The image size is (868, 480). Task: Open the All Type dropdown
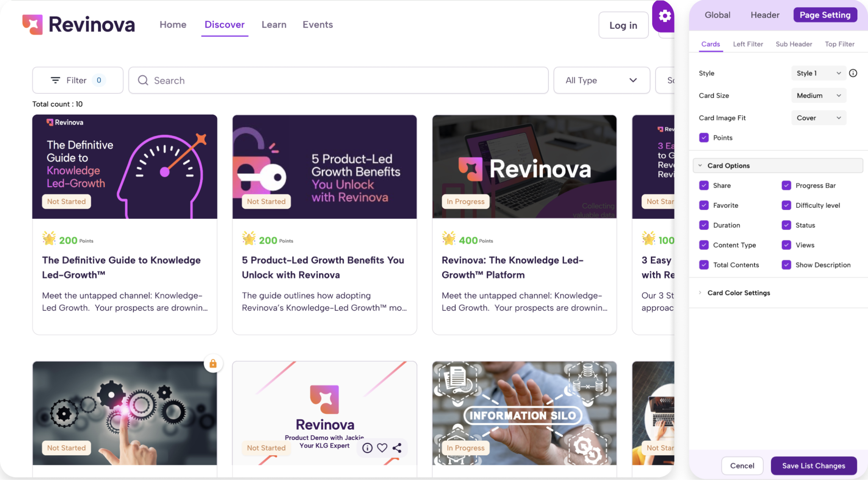[601, 80]
